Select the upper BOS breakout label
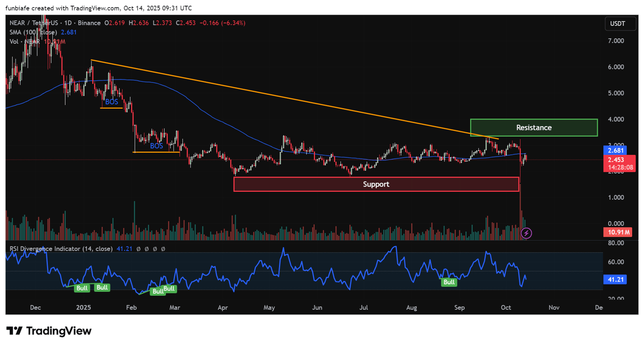This screenshot has width=644, height=347. pyautogui.click(x=111, y=102)
